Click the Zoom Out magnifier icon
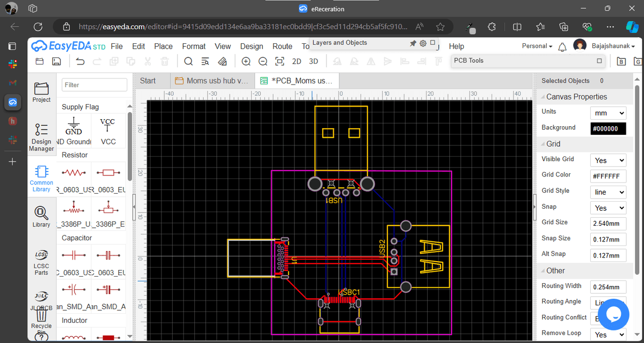The image size is (644, 343). point(263,61)
